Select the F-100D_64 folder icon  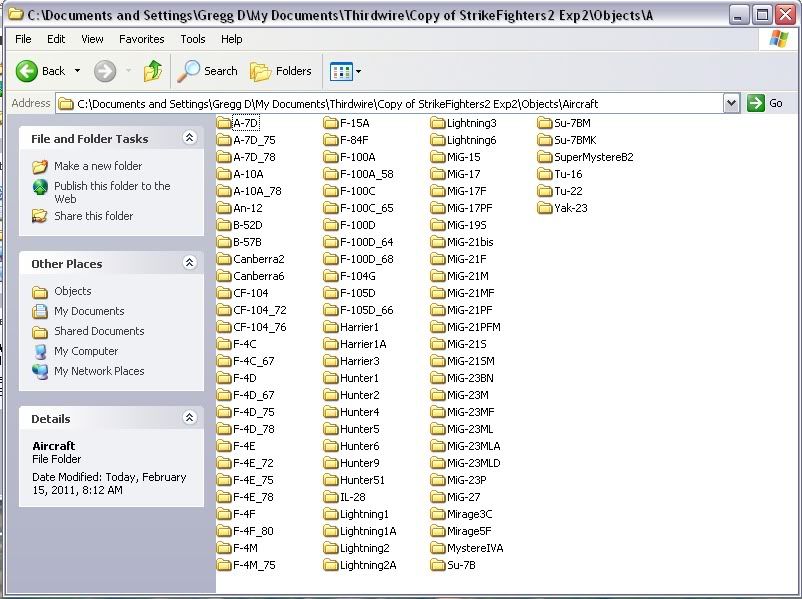click(330, 242)
